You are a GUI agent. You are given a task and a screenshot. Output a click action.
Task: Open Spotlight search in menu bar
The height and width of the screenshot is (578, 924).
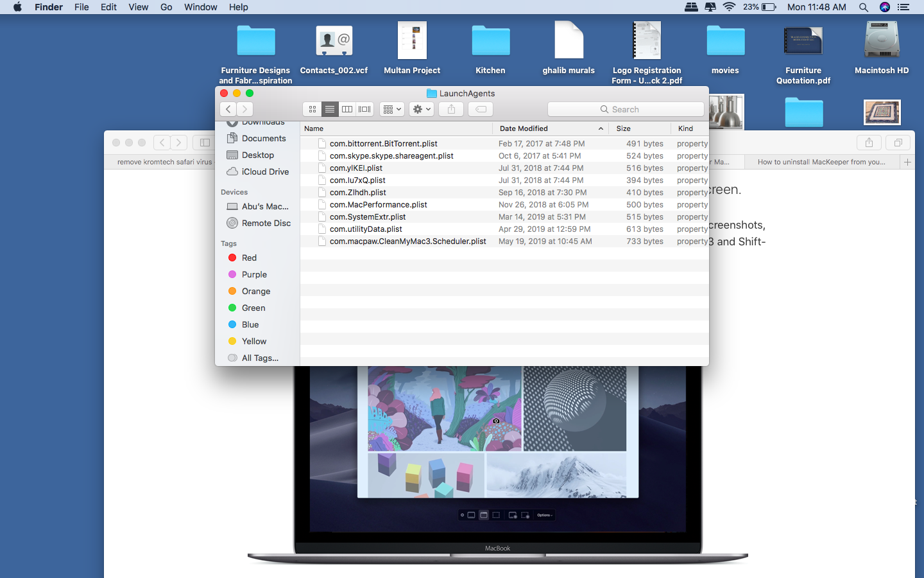[x=864, y=7]
